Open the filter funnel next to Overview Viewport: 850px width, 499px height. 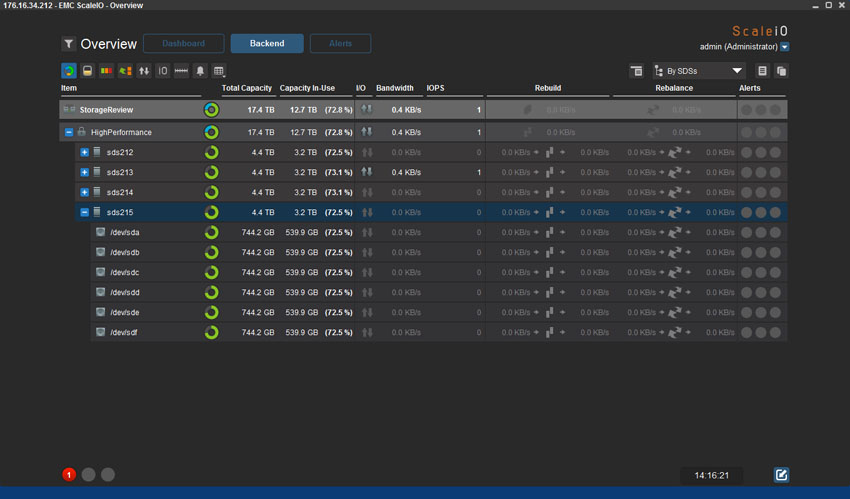(68, 44)
